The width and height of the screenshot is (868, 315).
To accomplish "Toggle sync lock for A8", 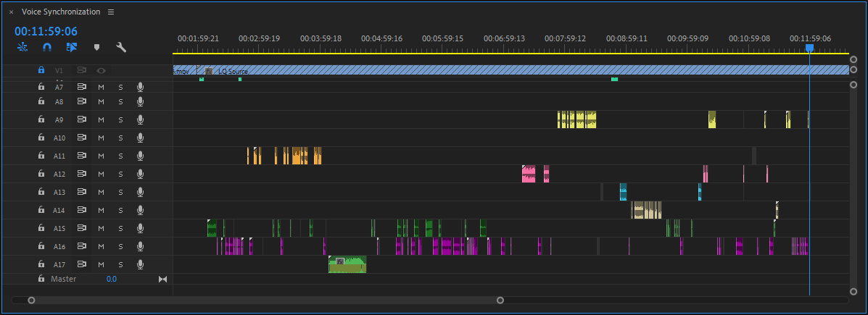I will point(82,101).
